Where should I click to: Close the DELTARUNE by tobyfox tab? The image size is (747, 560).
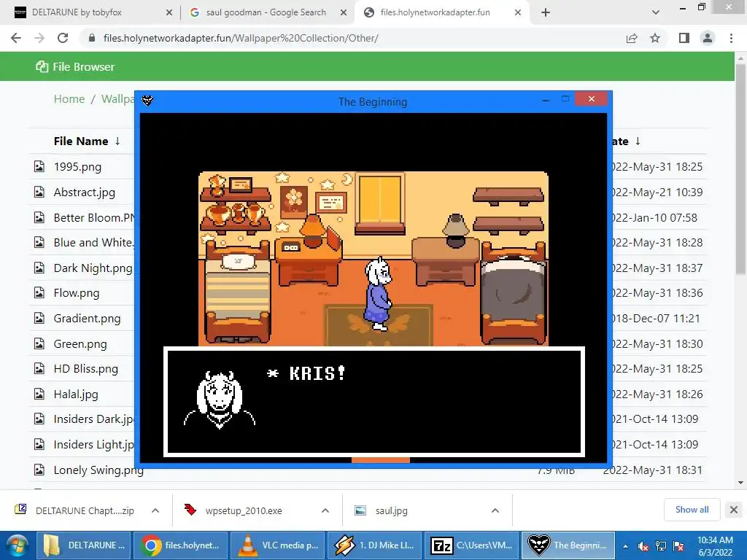(169, 12)
